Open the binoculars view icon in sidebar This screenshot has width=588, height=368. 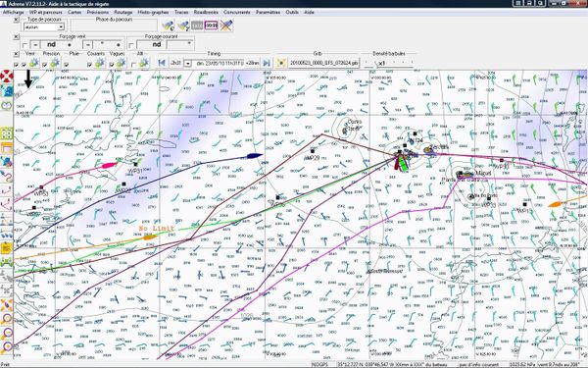click(x=7, y=106)
